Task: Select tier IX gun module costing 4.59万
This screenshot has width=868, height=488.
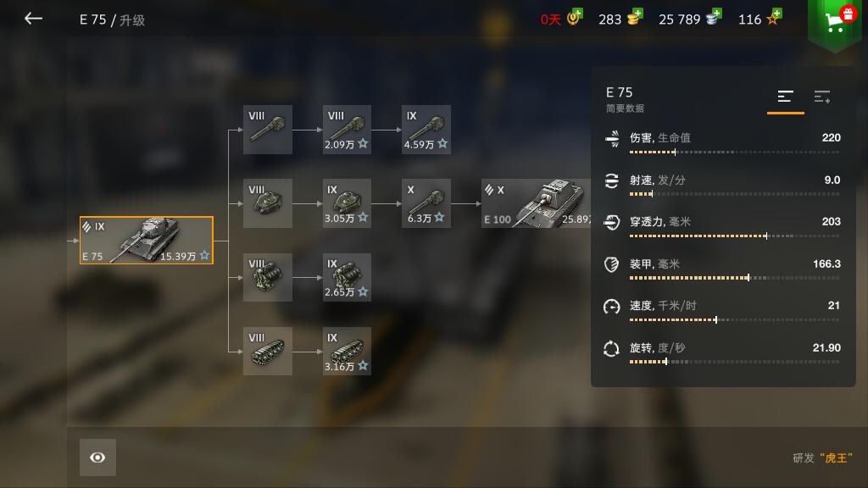Action: coord(426,130)
